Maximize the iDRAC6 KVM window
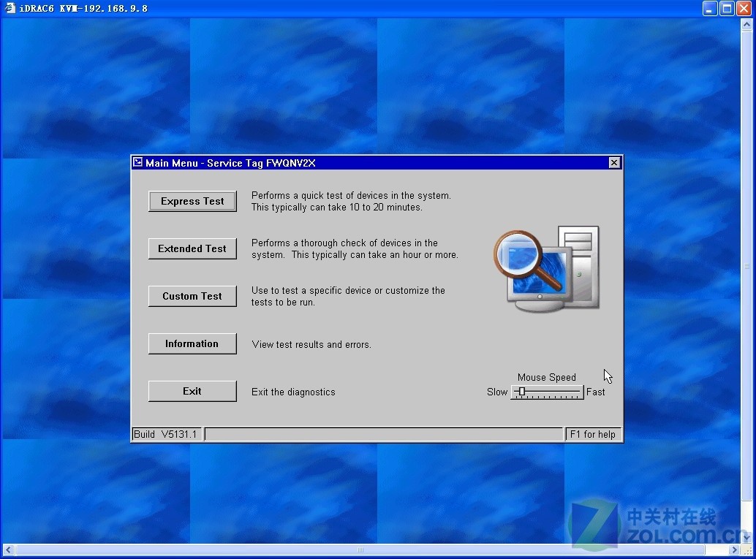Screen dimensions: 756x559 point(727,8)
